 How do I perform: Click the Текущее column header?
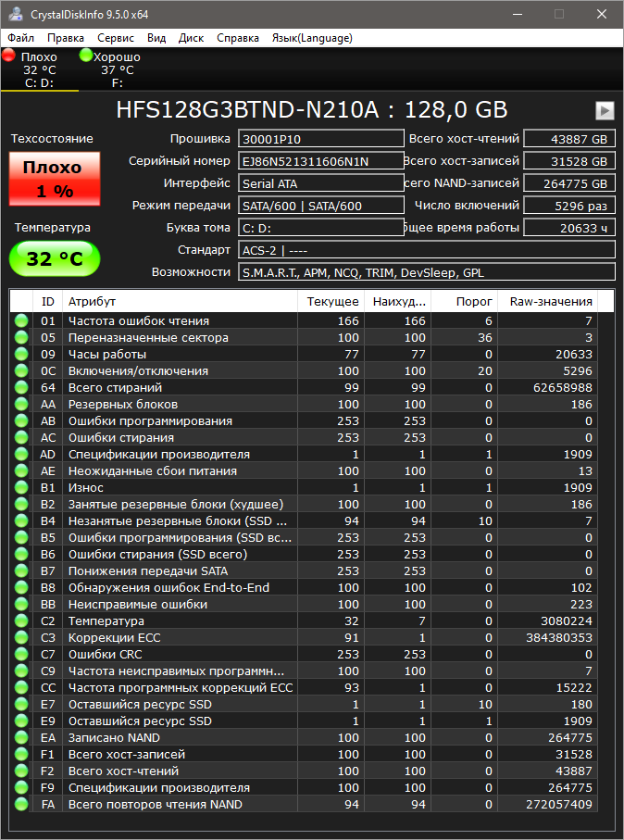click(x=331, y=302)
